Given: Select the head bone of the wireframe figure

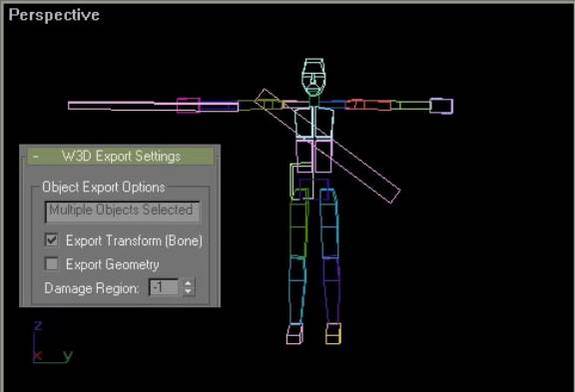Looking at the screenshot, I should pyautogui.click(x=313, y=77).
